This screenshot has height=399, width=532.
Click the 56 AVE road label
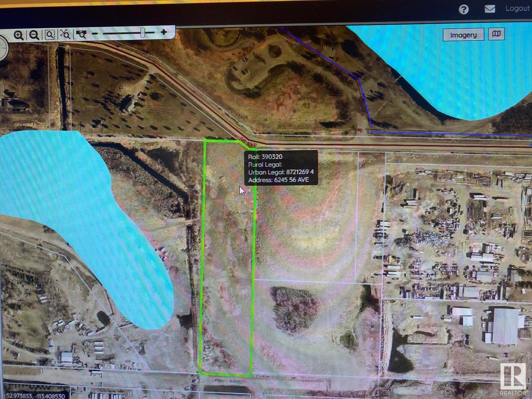pos(249,144)
